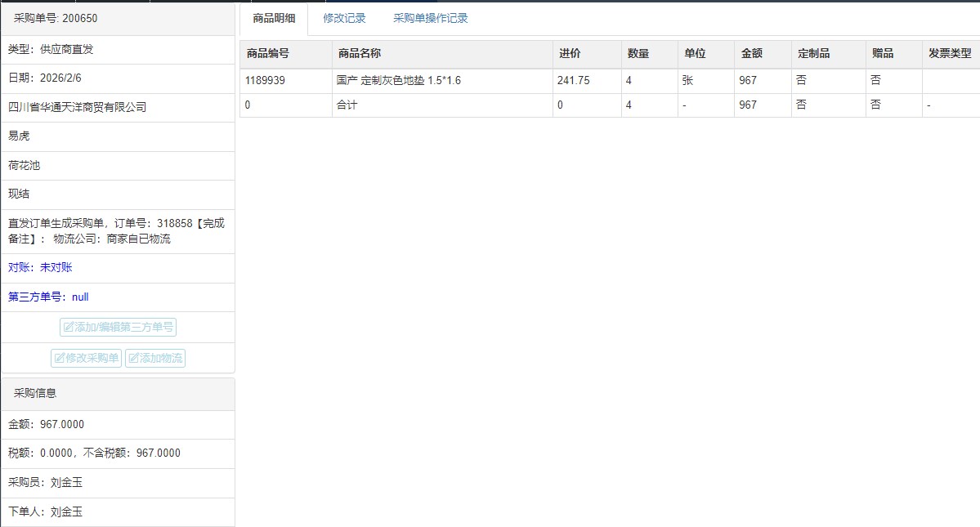
Task: Click the 商品编号 column header
Action: pos(268,53)
